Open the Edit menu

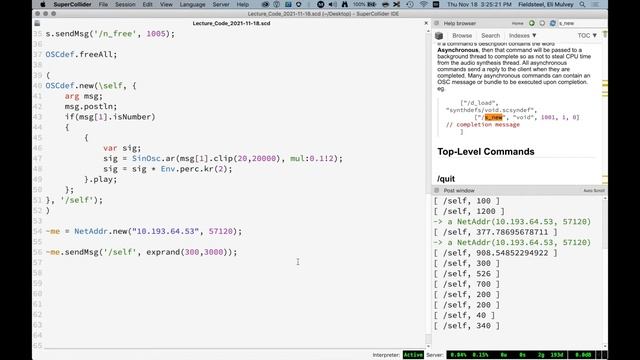147,4
